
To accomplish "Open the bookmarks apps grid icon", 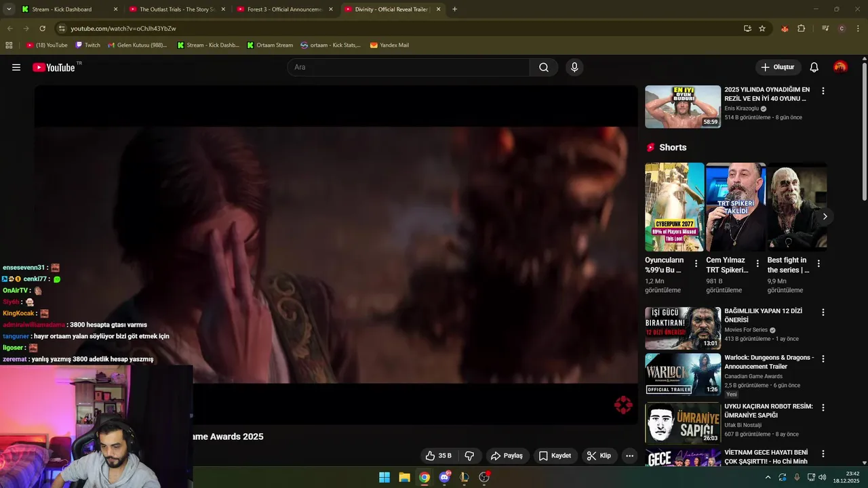I will (x=9, y=45).
